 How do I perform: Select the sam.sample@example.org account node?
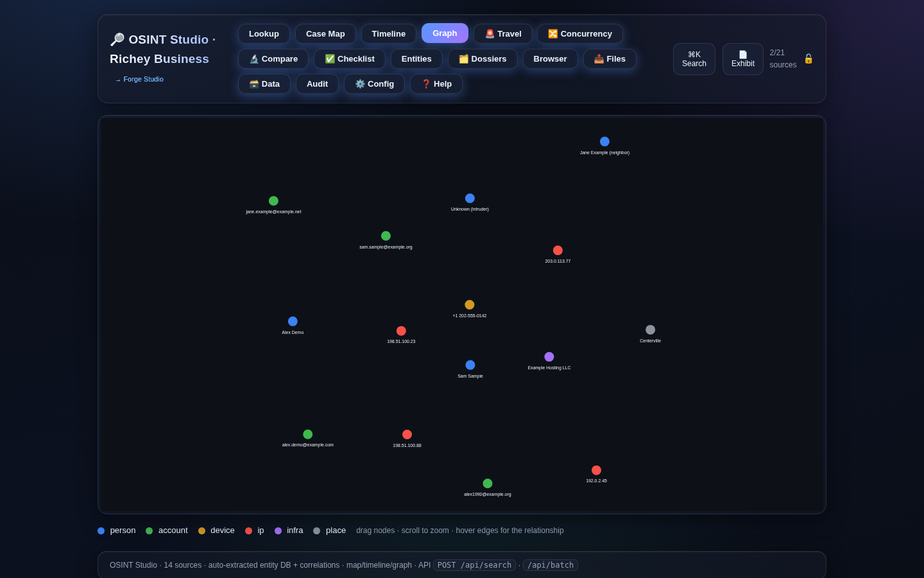click(386, 236)
